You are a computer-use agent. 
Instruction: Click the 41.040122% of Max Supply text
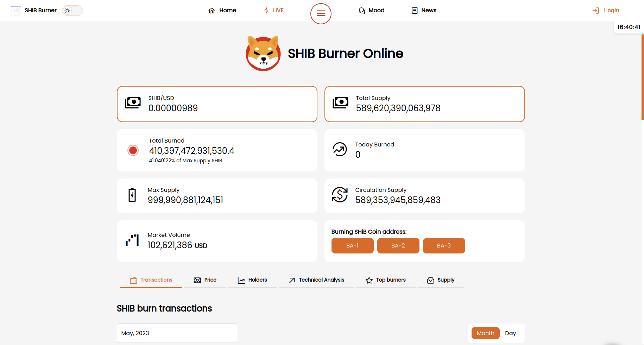tap(185, 161)
